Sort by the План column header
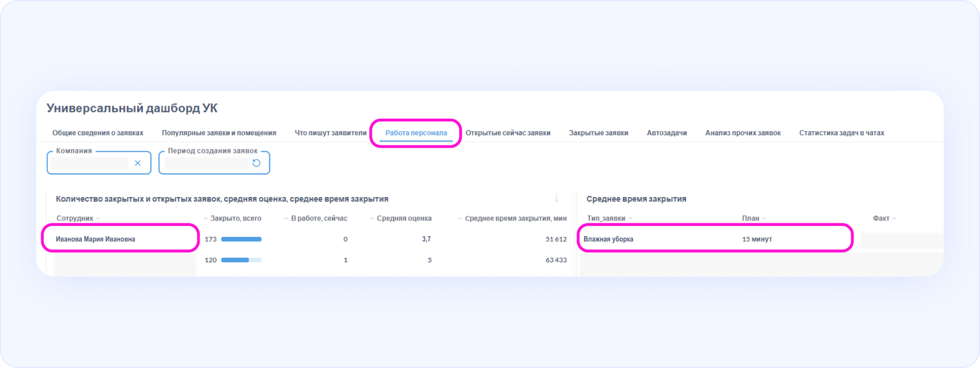 750,219
